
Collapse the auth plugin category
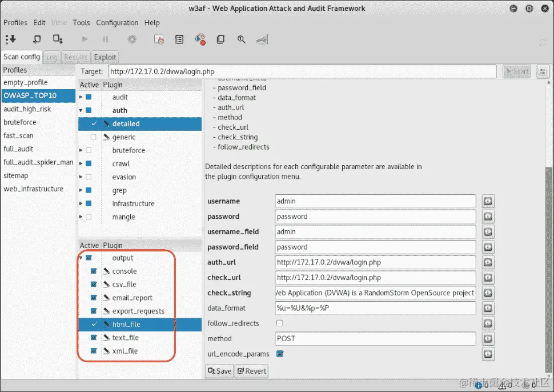[x=81, y=110]
